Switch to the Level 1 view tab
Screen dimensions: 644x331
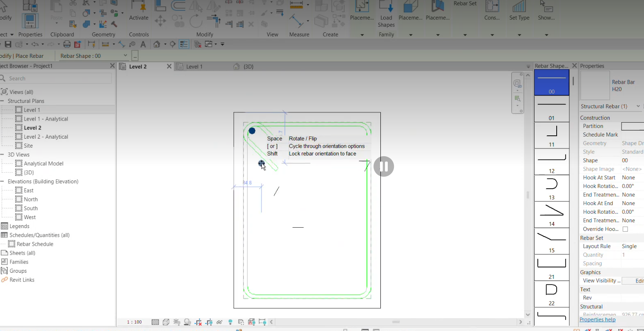point(194,66)
